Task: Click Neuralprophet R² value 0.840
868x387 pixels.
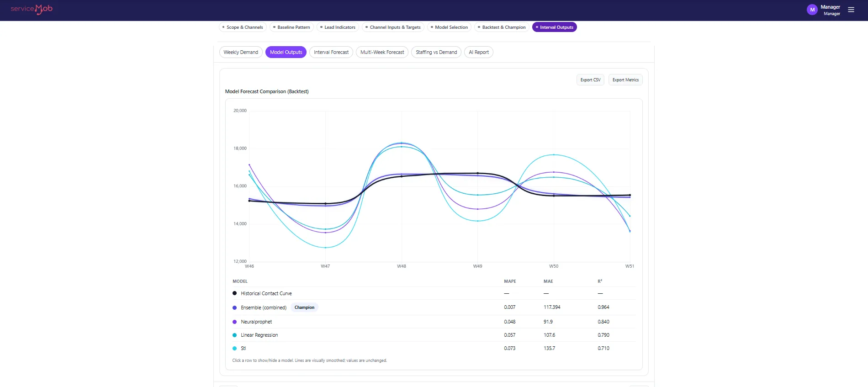Action: (603, 322)
